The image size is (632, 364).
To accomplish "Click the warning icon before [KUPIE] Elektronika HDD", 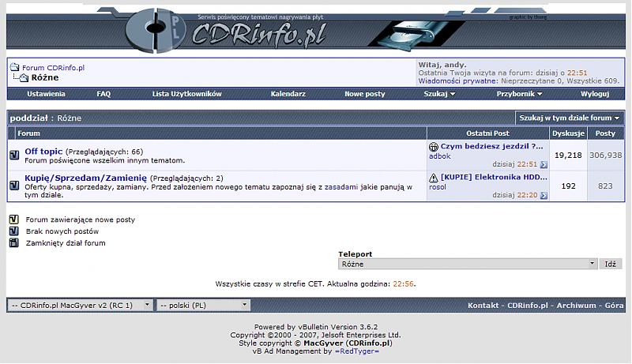I will [433, 178].
